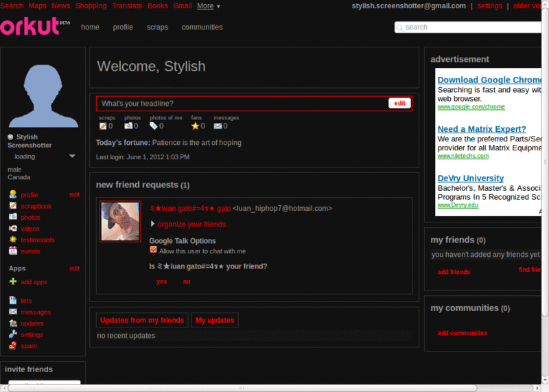The image size is (549, 392).
Task: Open www.Devry.edu ad URL
Action: [458, 205]
